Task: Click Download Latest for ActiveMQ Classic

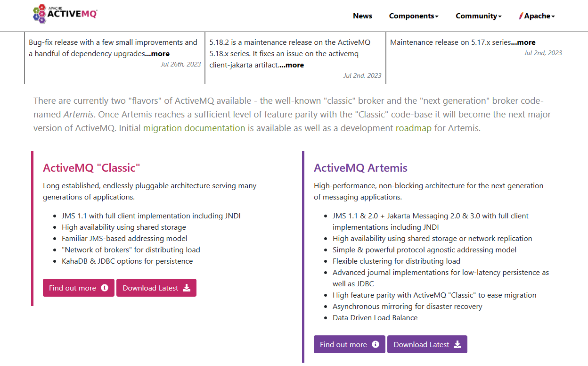Action: tap(156, 288)
